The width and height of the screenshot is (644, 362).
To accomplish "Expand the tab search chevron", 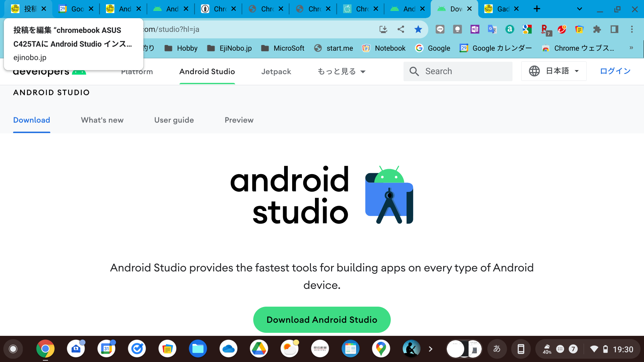I will [x=579, y=9].
